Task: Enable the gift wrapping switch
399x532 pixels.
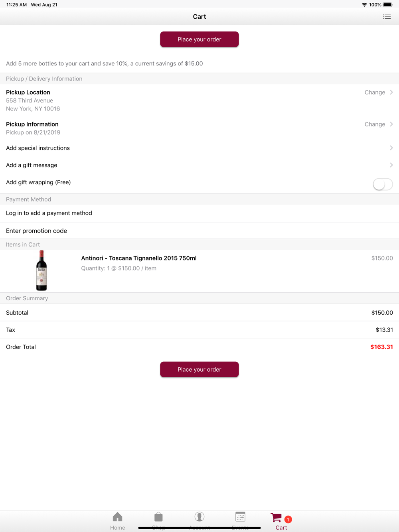Action: (x=383, y=184)
